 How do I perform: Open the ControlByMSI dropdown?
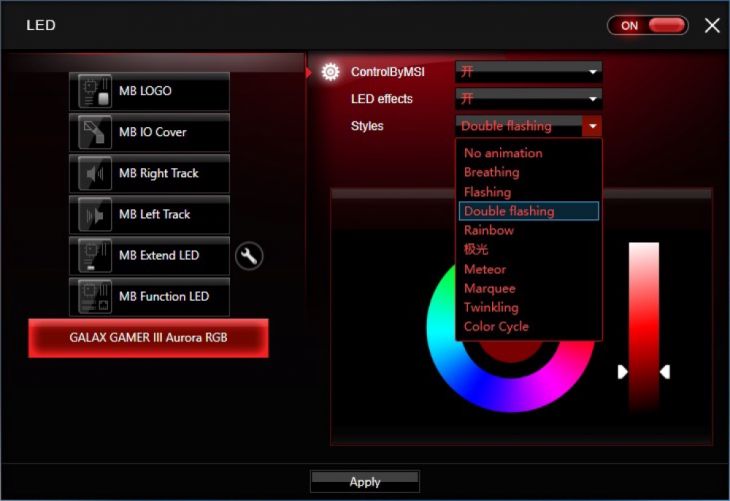point(528,72)
